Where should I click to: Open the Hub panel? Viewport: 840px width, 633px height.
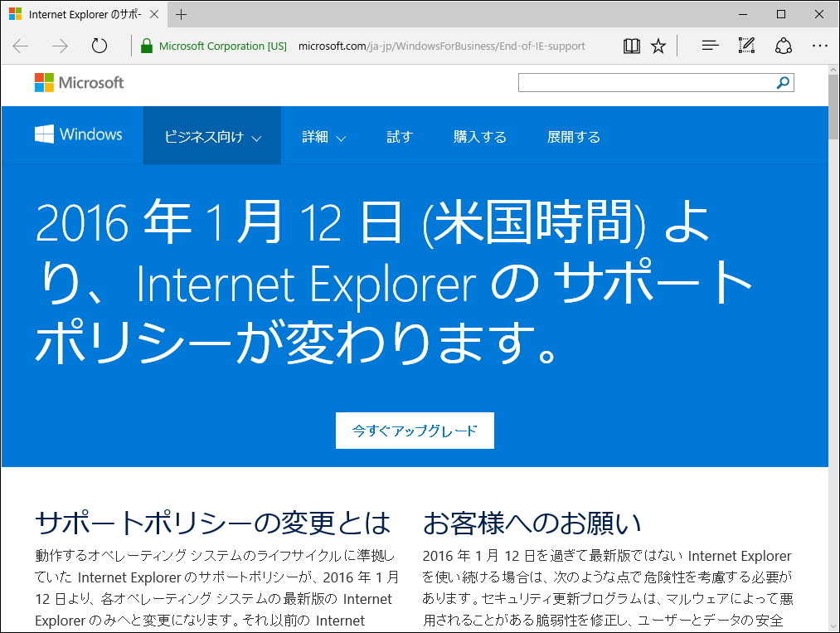(709, 46)
